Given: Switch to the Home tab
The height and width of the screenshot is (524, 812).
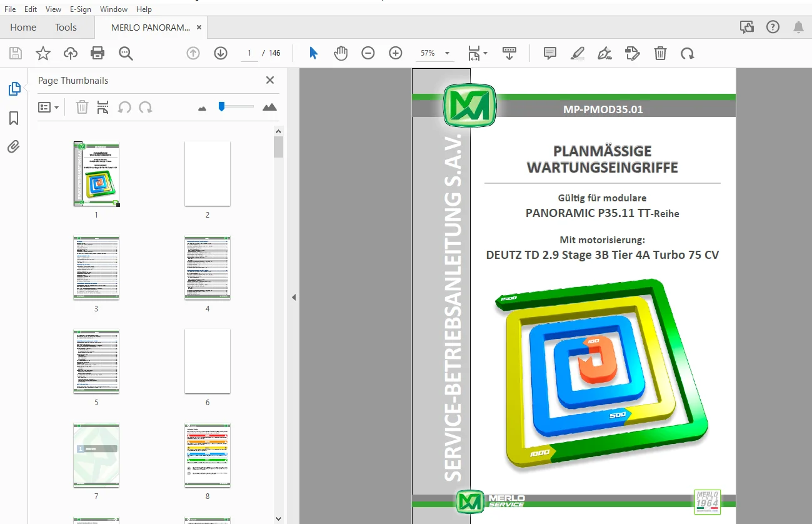Looking at the screenshot, I should [23, 28].
